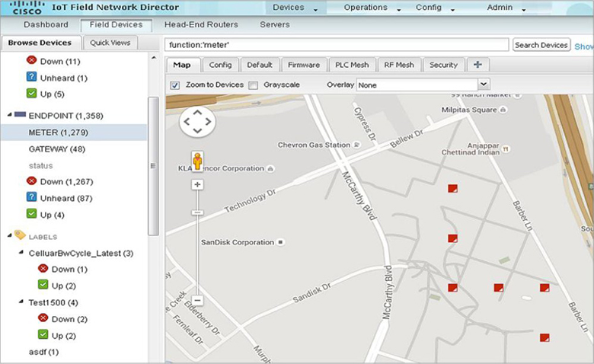Image resolution: width=594 pixels, height=364 pixels.
Task: Select the Street View pegman icon
Action: [197, 161]
